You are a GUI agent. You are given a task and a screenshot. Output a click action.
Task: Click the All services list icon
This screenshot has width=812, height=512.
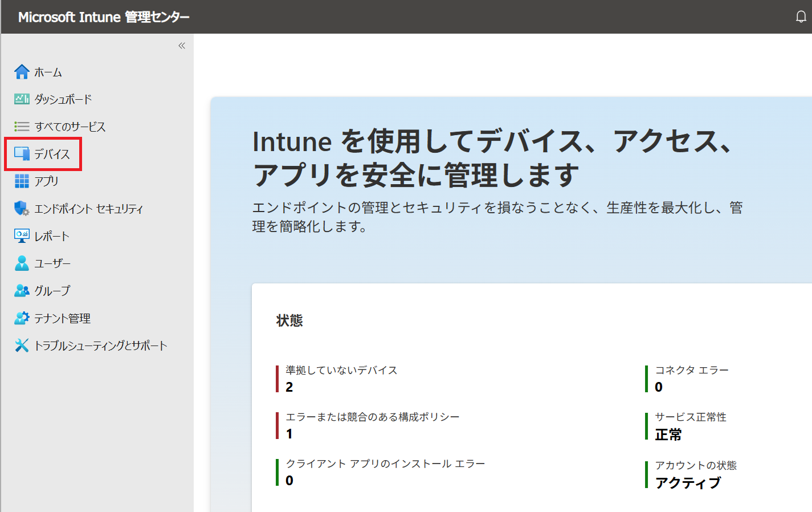point(22,127)
